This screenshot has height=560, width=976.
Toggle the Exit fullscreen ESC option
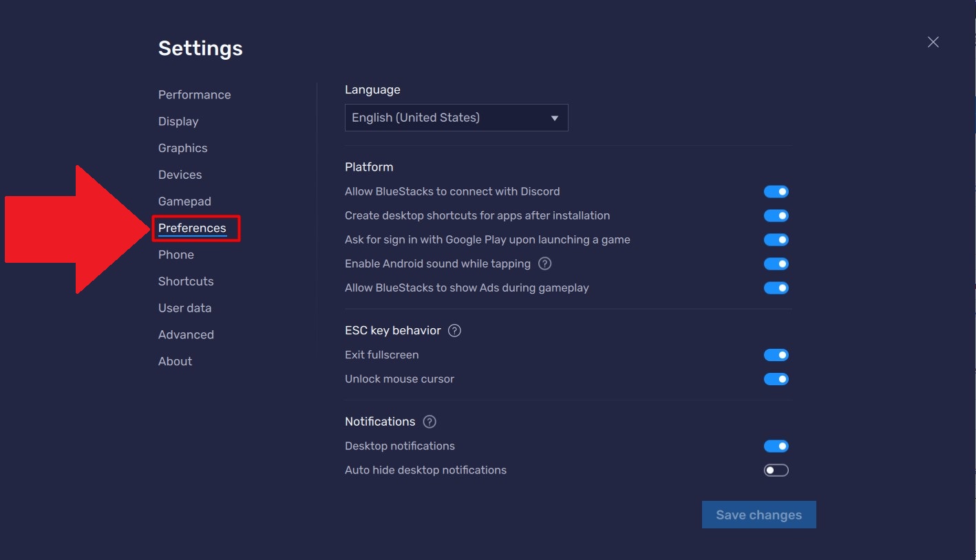[776, 355]
